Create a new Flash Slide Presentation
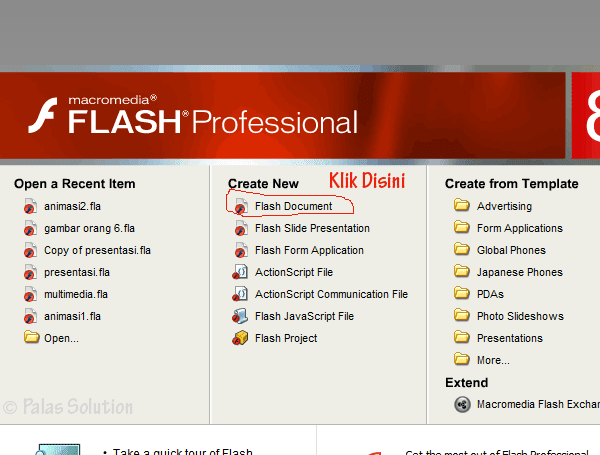 pos(312,228)
